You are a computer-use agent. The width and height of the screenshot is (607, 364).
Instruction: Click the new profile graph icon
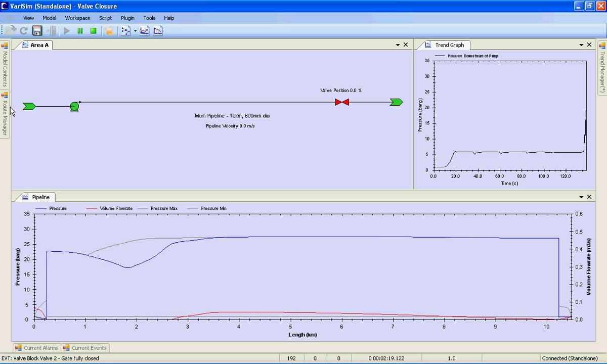click(x=158, y=31)
